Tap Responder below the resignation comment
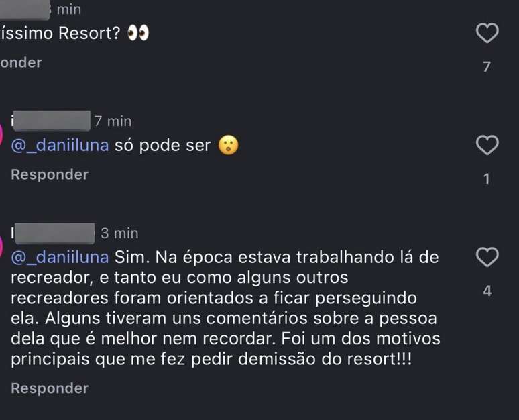Viewport: 519px width, 420px height. coord(50,388)
